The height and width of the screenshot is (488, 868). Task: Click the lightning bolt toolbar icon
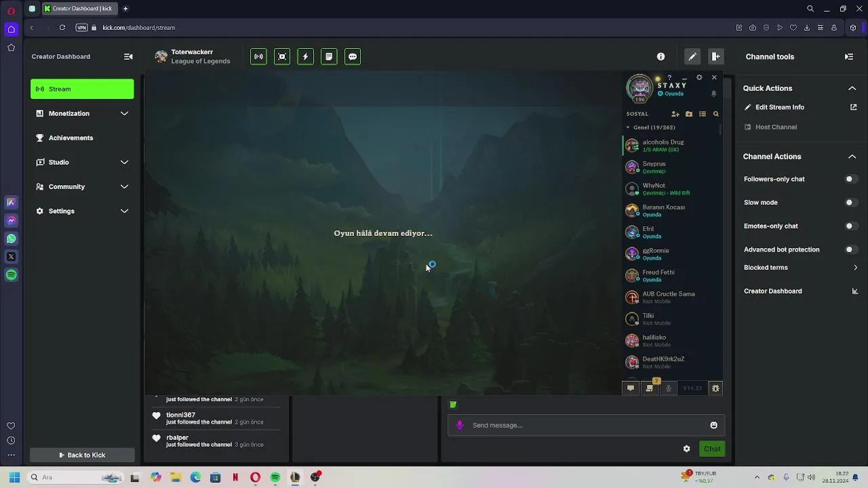tap(305, 57)
